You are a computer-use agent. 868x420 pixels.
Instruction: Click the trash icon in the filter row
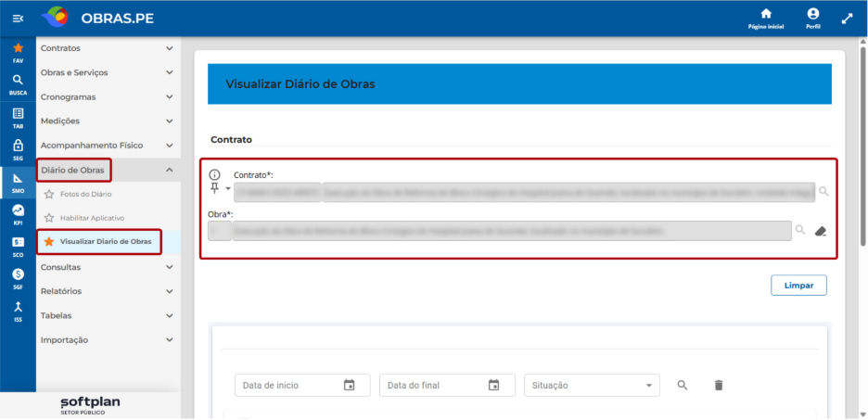(718, 385)
